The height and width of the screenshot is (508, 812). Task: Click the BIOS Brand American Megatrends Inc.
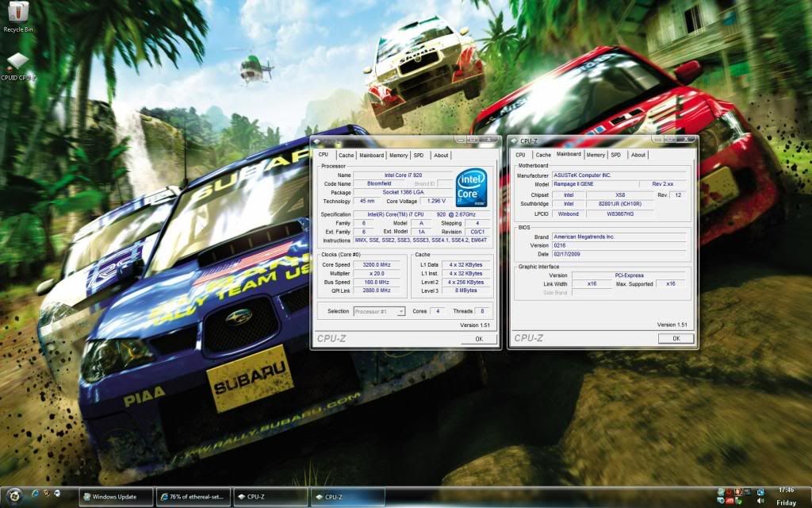(619, 237)
